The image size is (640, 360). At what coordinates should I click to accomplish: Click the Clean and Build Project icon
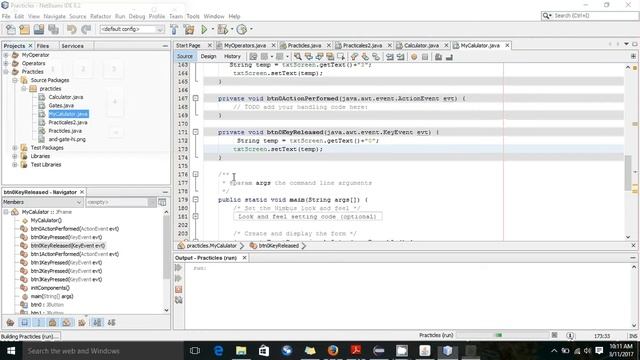(189, 29)
